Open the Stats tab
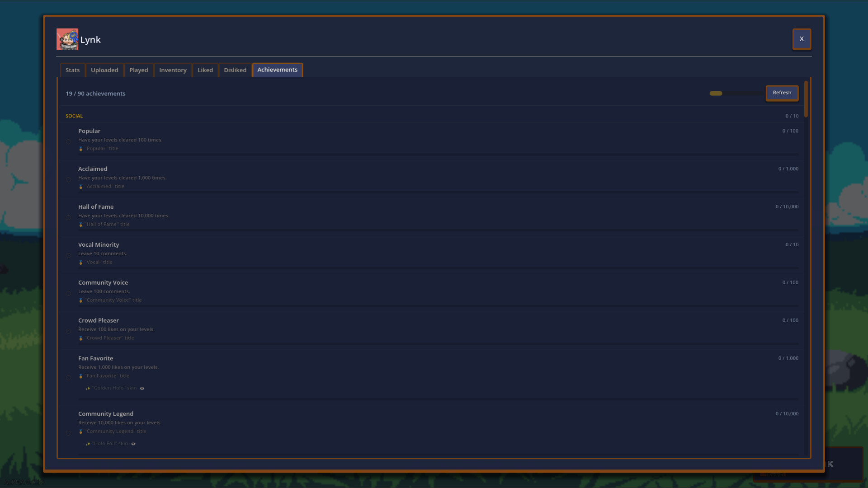The image size is (868, 488). pyautogui.click(x=72, y=70)
